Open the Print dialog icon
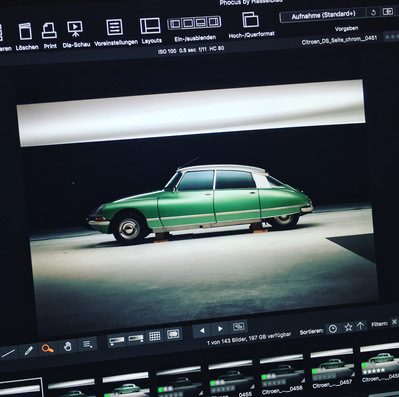 click(x=49, y=31)
